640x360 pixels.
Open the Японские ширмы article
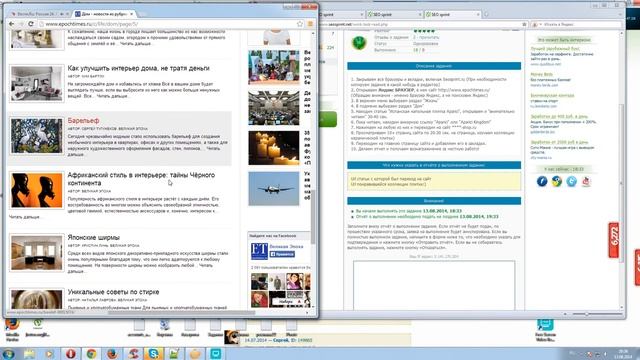[x=93, y=237]
